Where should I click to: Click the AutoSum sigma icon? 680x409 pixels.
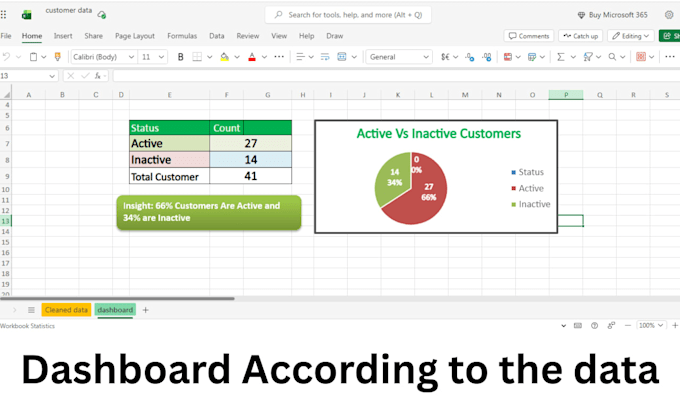click(561, 57)
